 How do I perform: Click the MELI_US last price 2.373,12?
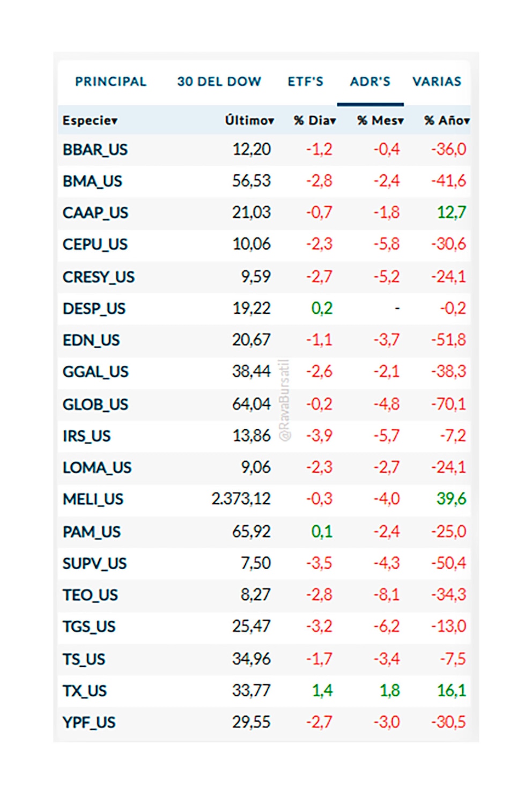(x=241, y=499)
